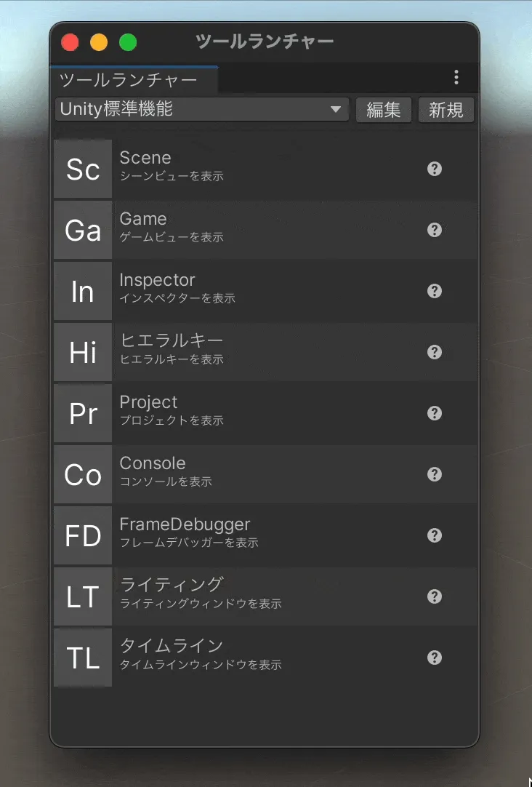Viewport: 532px width, 787px height.
Task: Click the LT lighting icon
Action: 83,597
